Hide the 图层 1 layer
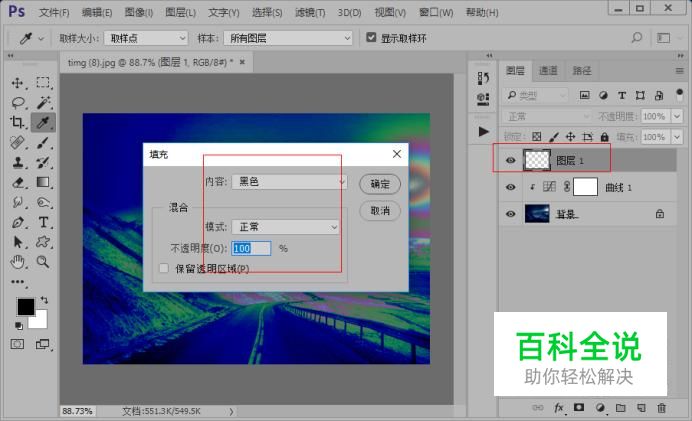 pyautogui.click(x=511, y=160)
